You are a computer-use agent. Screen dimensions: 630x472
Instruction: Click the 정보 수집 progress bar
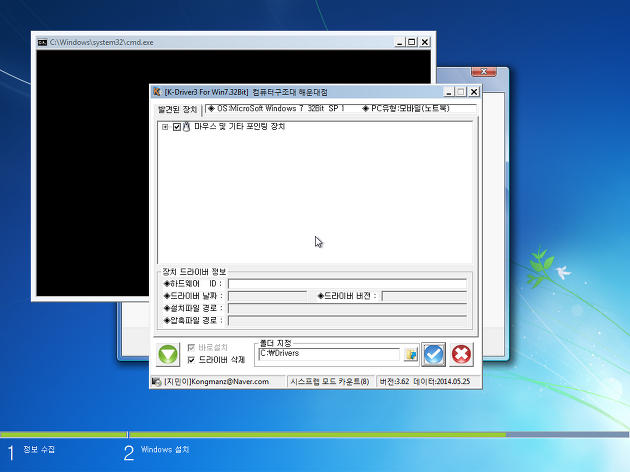click(63, 435)
